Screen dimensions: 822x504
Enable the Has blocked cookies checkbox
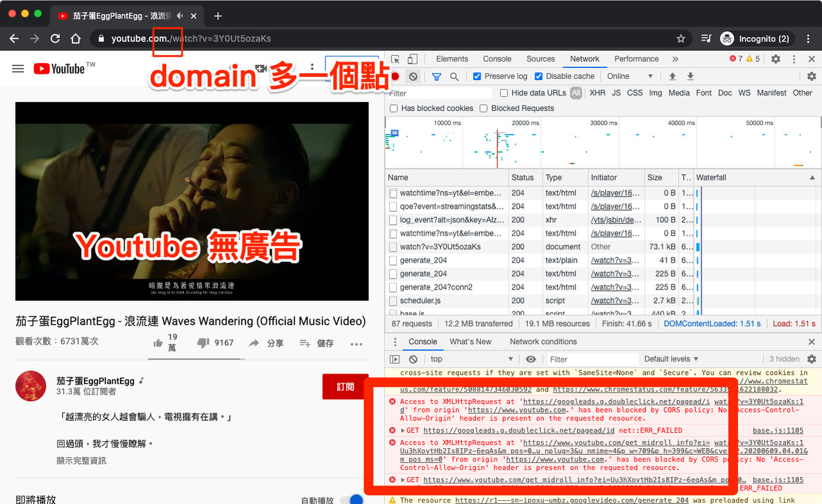pos(394,109)
